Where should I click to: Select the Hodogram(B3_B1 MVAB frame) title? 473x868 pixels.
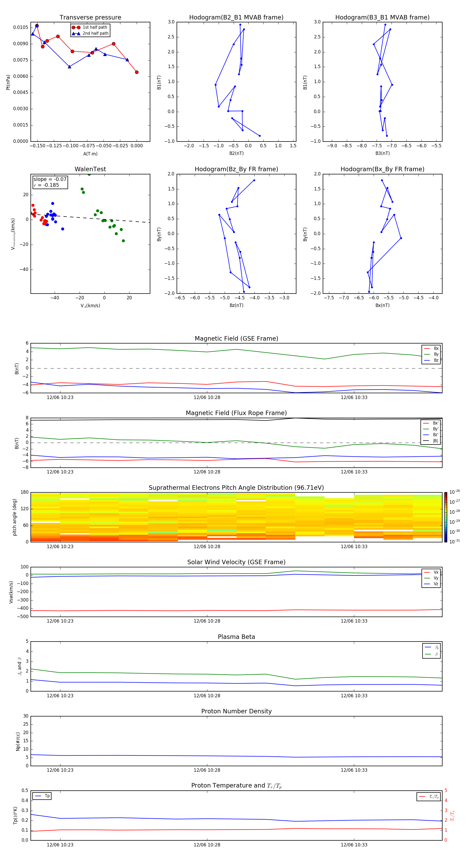pyautogui.click(x=382, y=18)
